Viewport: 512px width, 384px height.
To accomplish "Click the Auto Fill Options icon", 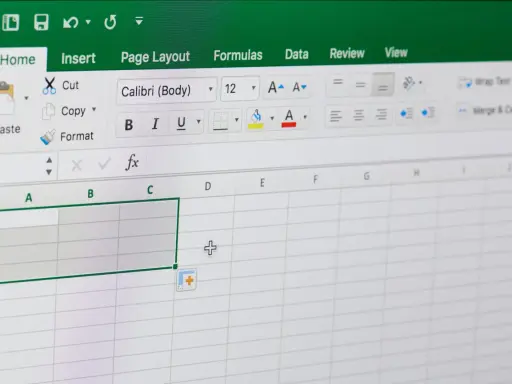I will pos(186,280).
